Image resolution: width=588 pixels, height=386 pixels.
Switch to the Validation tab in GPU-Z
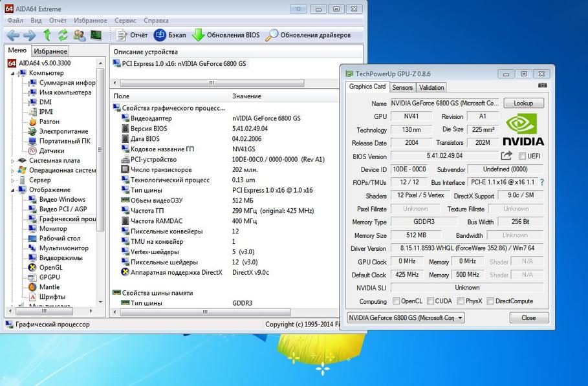point(431,87)
